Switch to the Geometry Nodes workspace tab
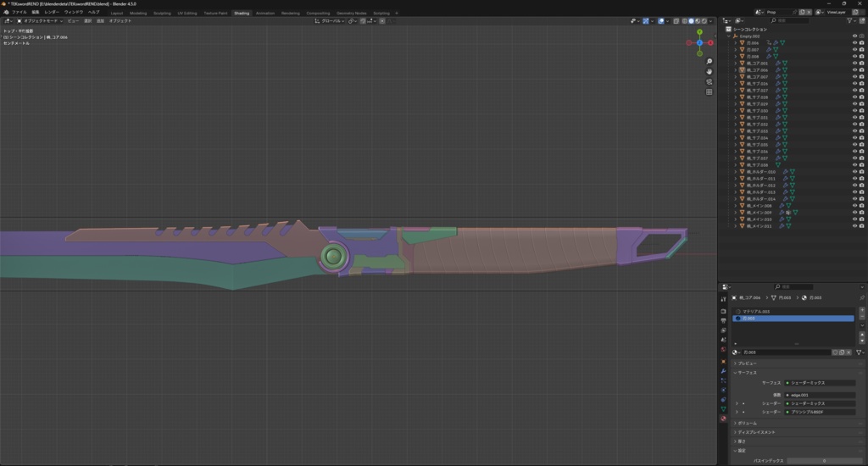The width and height of the screenshot is (868, 466). pos(351,14)
